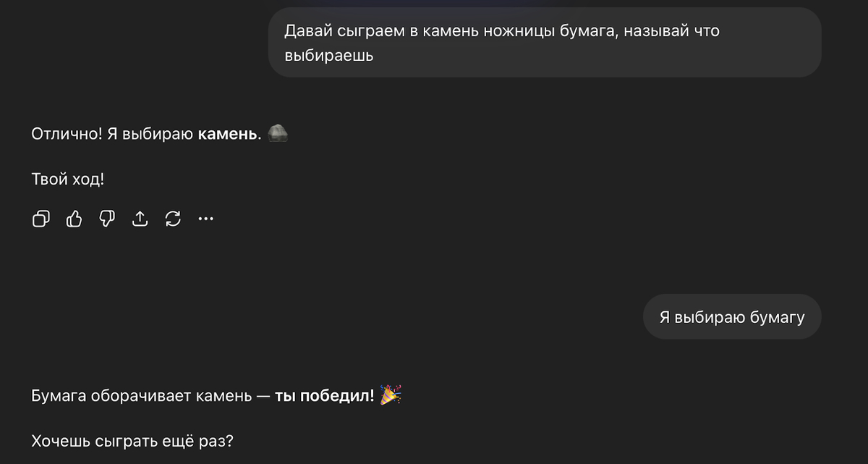Click the word "Отлично!" in the reply
Image resolution: width=868 pixels, height=464 pixels.
pyautogui.click(x=67, y=135)
